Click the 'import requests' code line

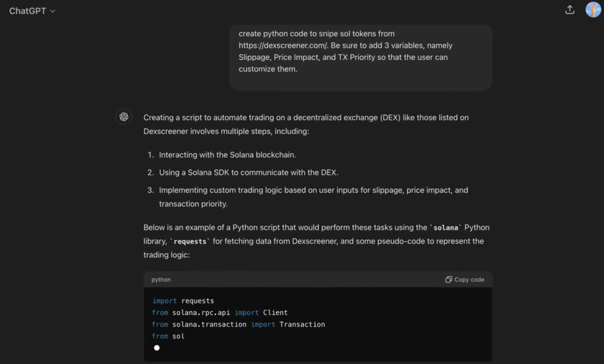(183, 301)
